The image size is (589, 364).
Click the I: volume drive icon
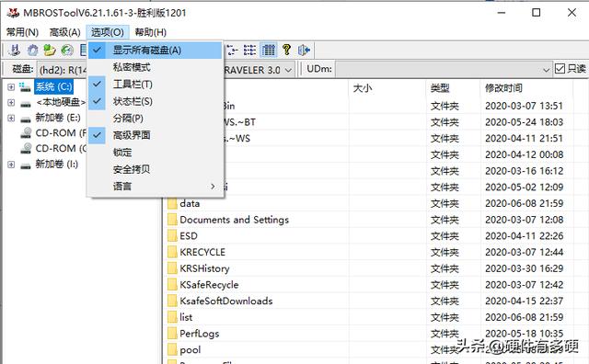26,165
